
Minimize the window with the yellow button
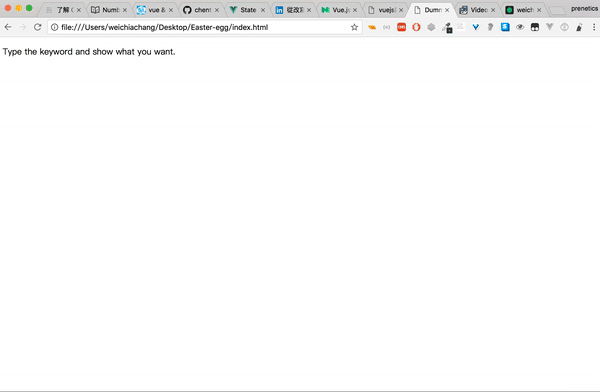click(x=18, y=8)
